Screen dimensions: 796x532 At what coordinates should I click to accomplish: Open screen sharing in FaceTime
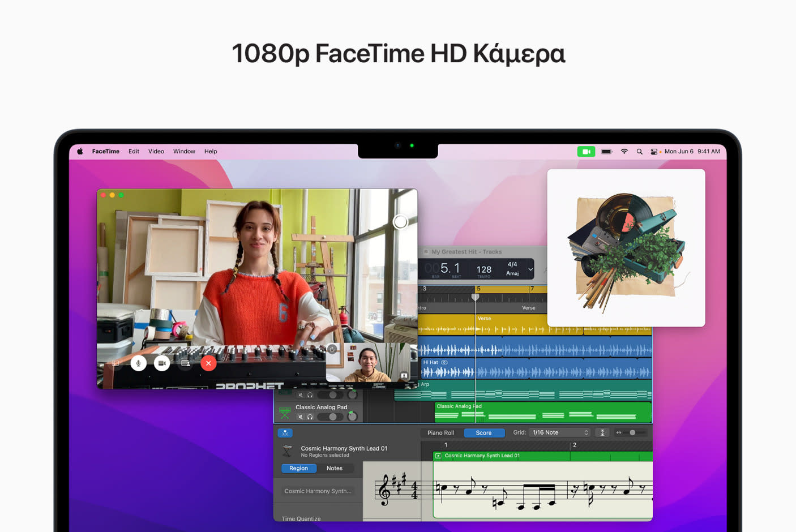[x=185, y=363]
